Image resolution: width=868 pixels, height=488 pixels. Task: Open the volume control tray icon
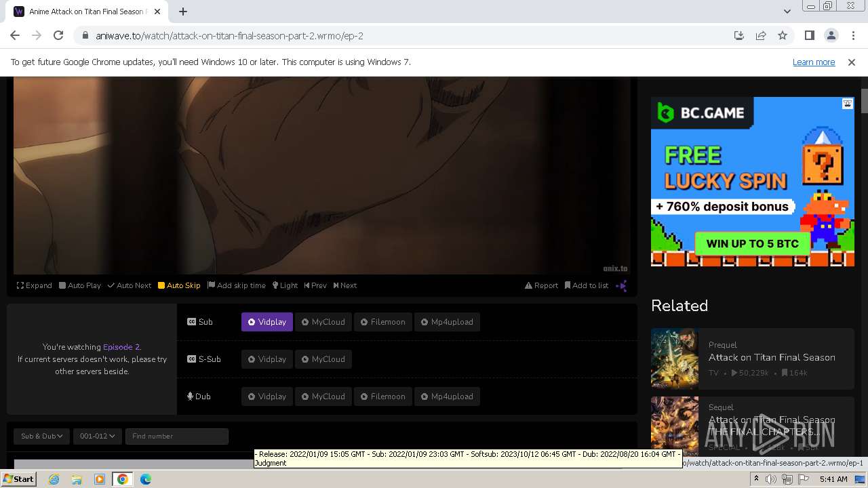(x=771, y=479)
